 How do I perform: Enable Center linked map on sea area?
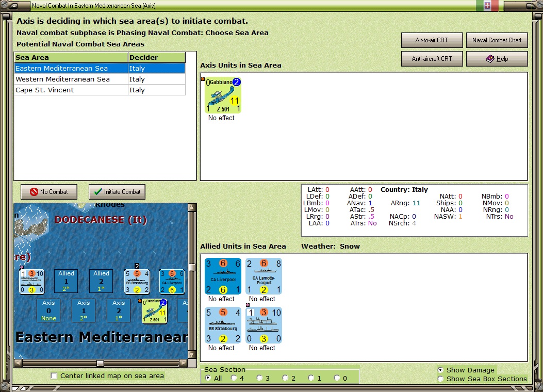click(54, 375)
